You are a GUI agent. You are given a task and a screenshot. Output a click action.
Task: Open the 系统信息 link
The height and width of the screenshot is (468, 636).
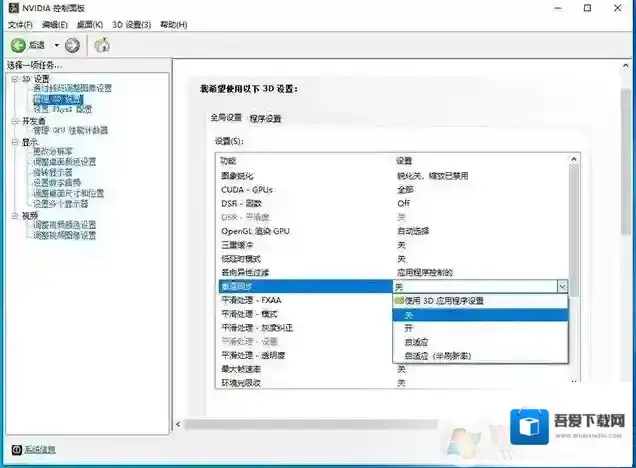(39, 449)
